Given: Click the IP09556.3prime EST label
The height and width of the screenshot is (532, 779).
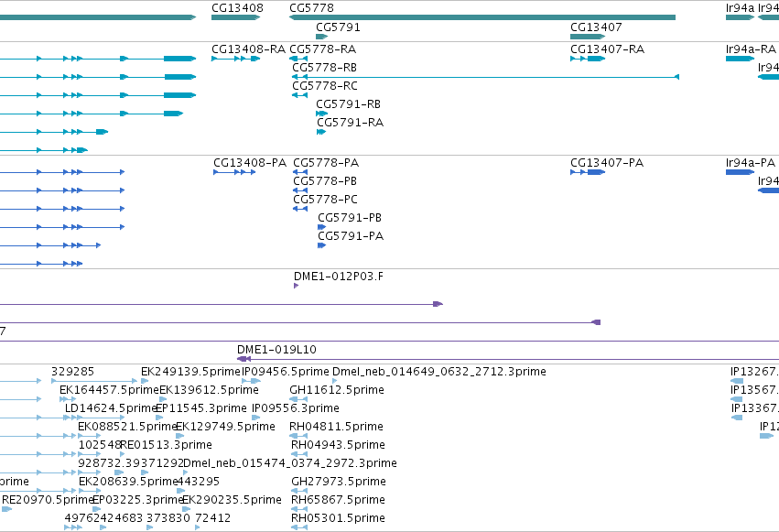Looking at the screenshot, I should (x=296, y=408).
